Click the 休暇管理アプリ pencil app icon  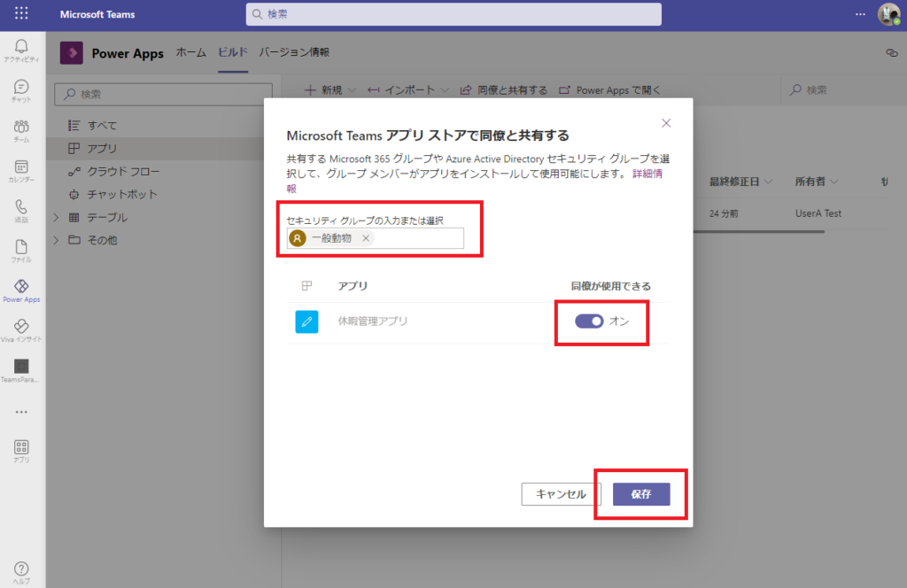306,321
